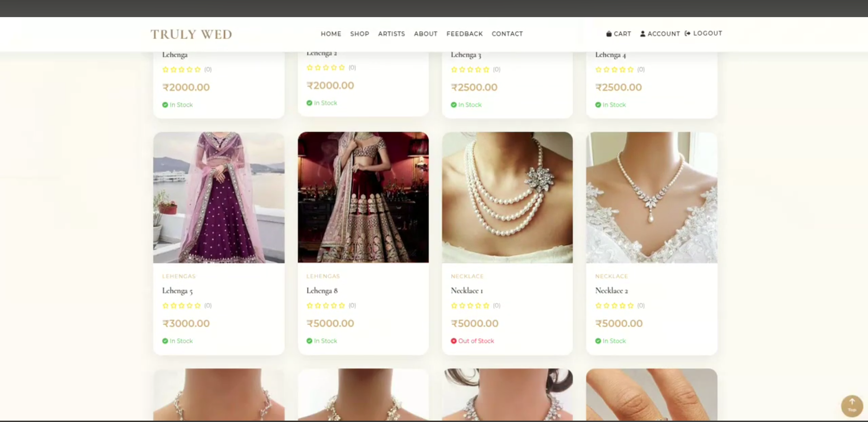The height and width of the screenshot is (422, 868).
Task: Open the ring product image at bottom row
Action: pyautogui.click(x=652, y=394)
